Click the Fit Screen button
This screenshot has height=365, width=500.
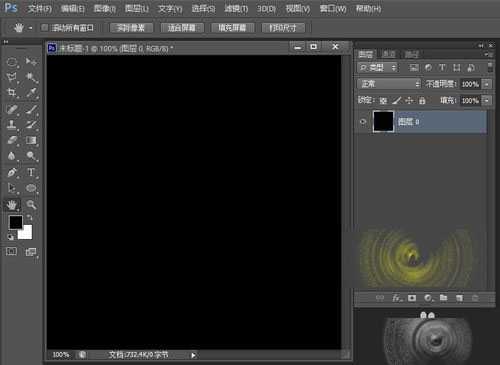pyautogui.click(x=182, y=28)
